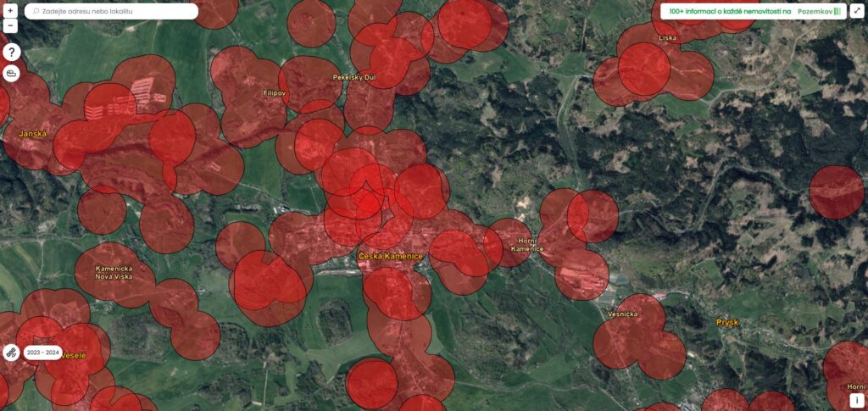868x411 pixels.
Task: Click the 'Janská' map label
Action: pyautogui.click(x=33, y=134)
